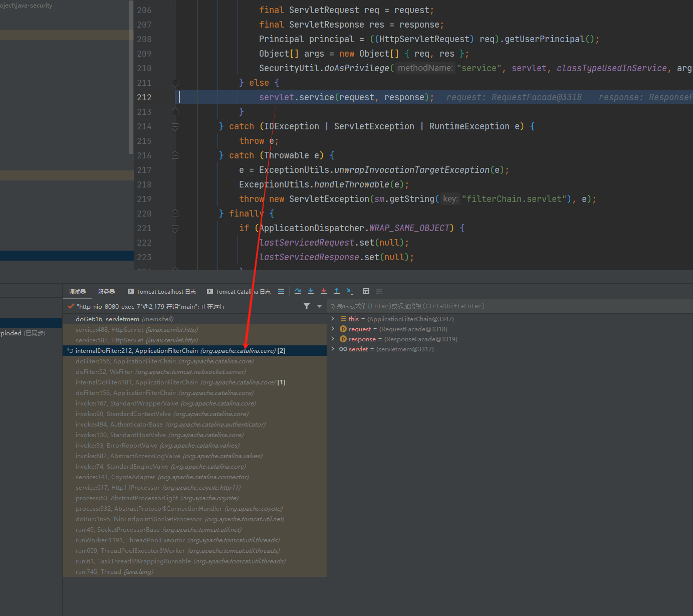Select frame invoke:682, AbstractAccessLogValve

(x=194, y=456)
